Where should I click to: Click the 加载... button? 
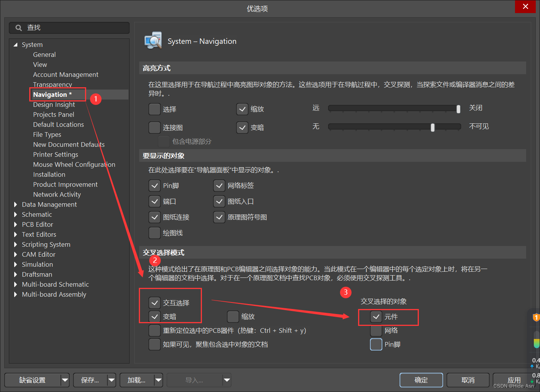[x=137, y=380]
